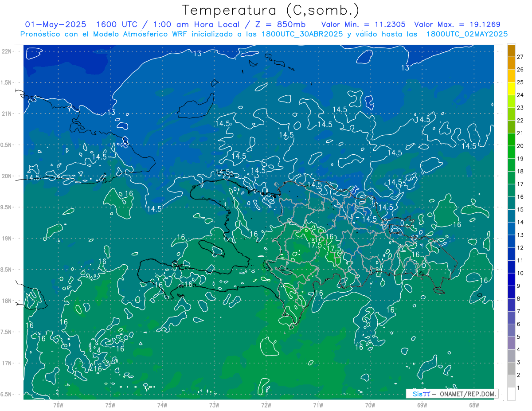Click the colorbar legend label 20

pyautogui.click(x=520, y=146)
